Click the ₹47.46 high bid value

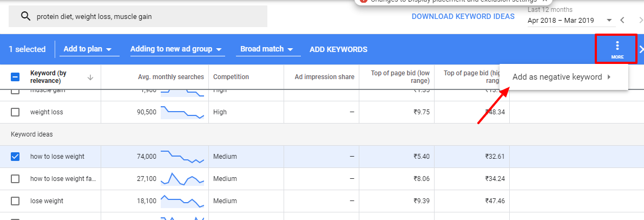pyautogui.click(x=495, y=200)
